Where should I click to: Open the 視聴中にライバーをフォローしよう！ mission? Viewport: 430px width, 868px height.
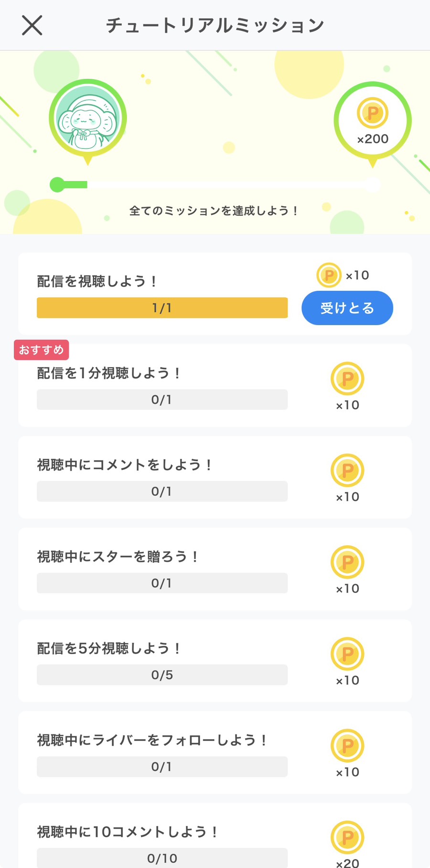pyautogui.click(x=151, y=740)
